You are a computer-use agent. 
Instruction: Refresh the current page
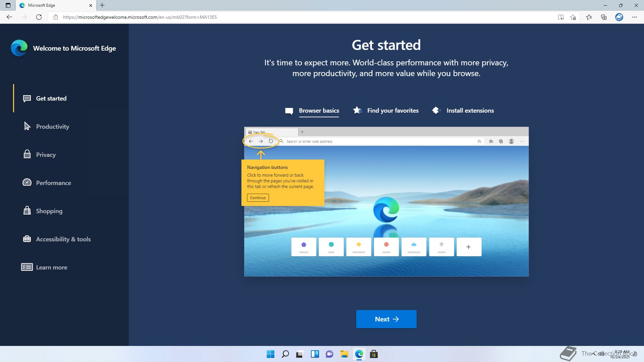coord(39,17)
